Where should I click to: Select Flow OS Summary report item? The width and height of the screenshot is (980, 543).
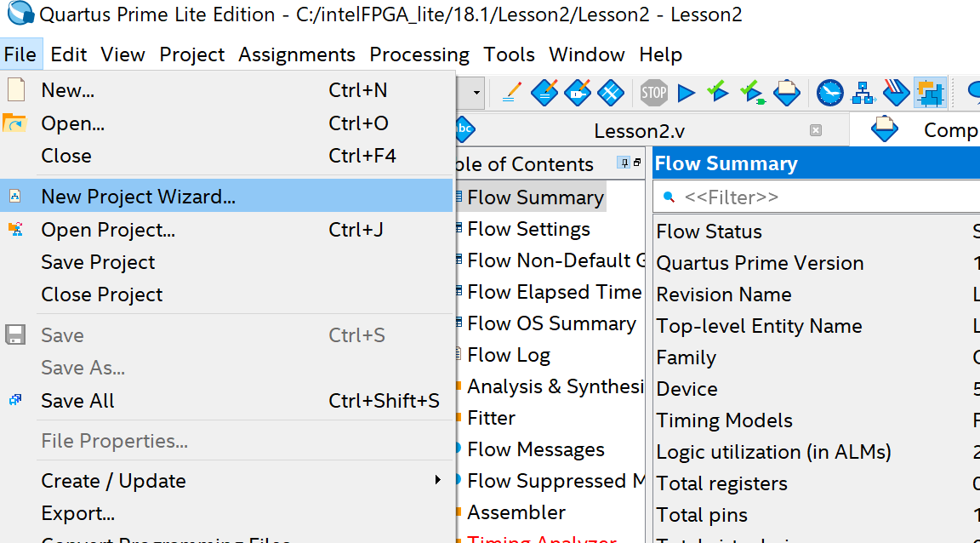click(551, 323)
